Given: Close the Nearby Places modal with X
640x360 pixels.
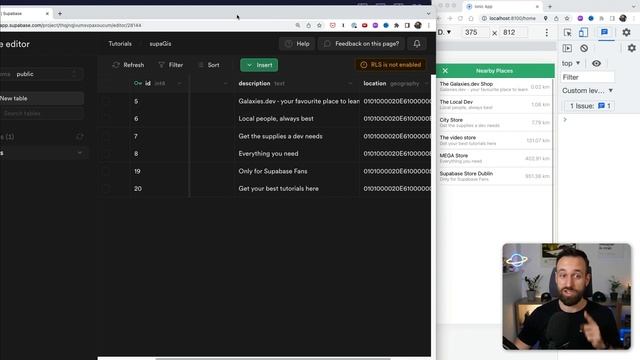Looking at the screenshot, I should coord(445,71).
